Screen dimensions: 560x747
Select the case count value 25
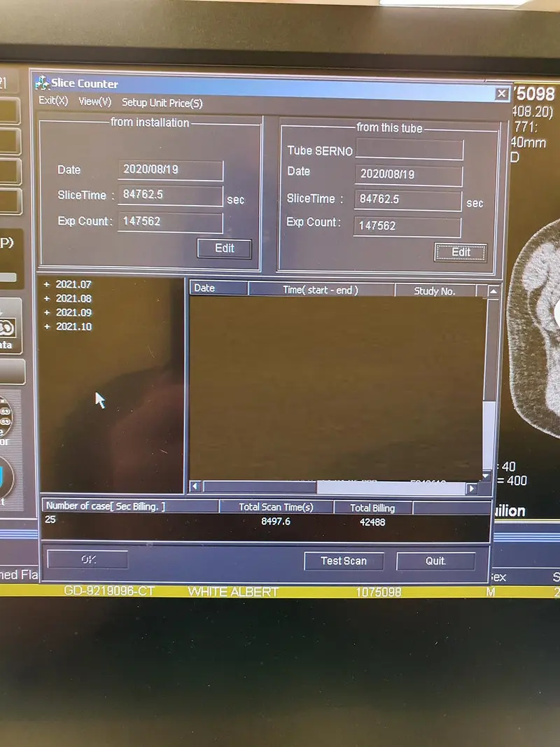pyautogui.click(x=50, y=519)
